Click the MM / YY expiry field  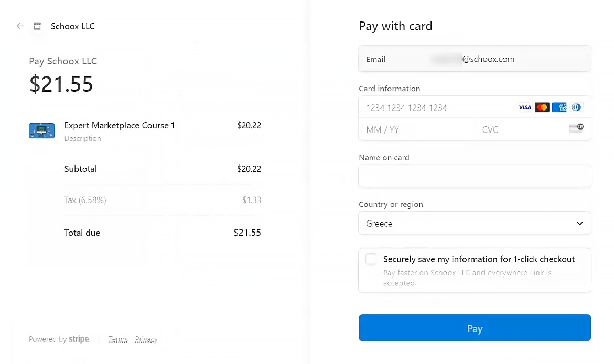(x=417, y=129)
